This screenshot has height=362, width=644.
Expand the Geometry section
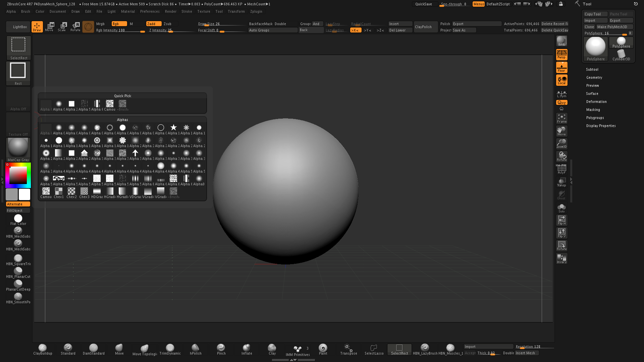[594, 77]
